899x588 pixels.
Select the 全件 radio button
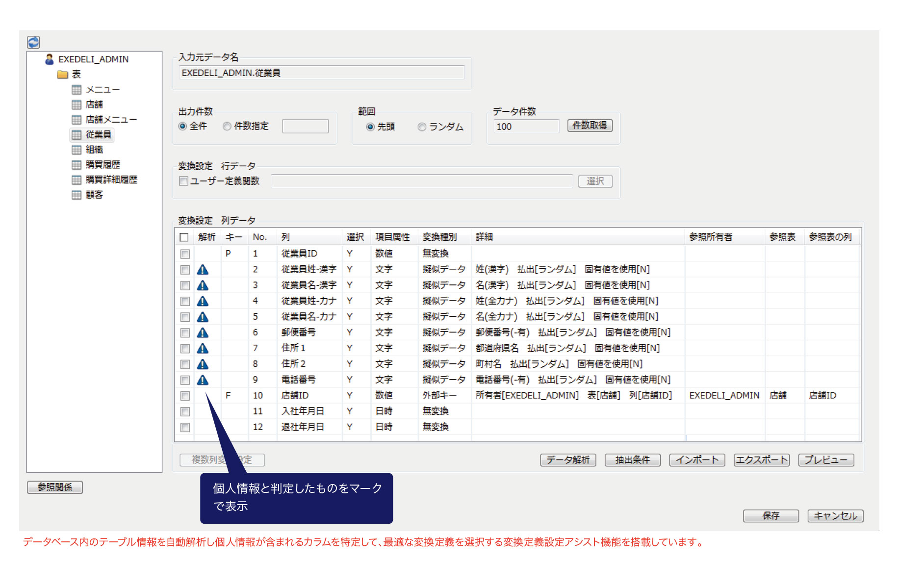[182, 127]
